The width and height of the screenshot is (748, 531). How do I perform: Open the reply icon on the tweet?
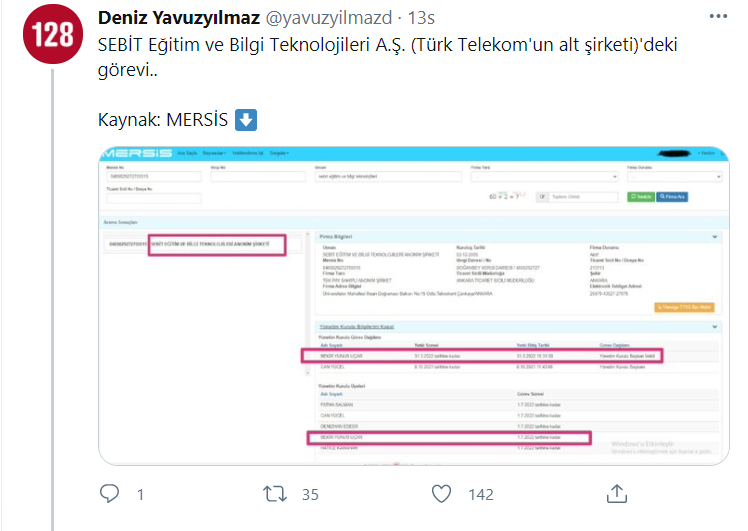[x=109, y=494]
